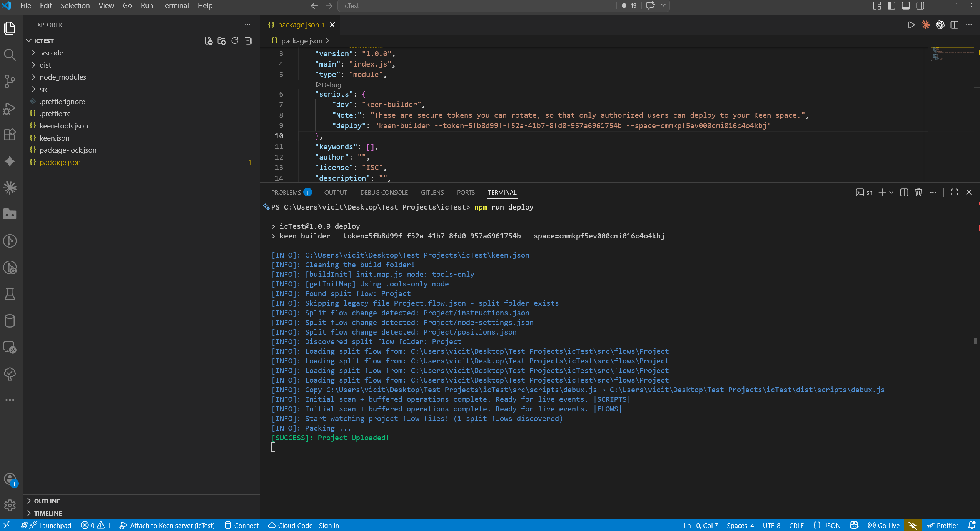Image resolution: width=980 pixels, height=531 pixels.
Task: Switch to the DEBUG CONSOLE tab
Action: coord(384,192)
